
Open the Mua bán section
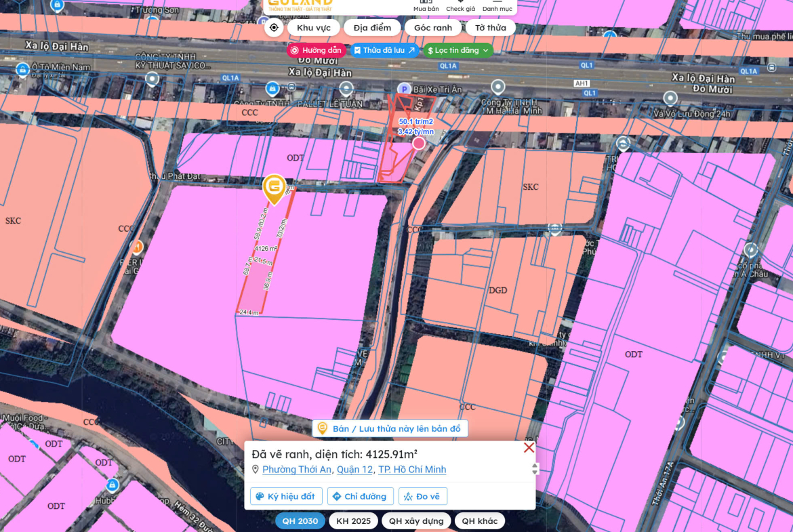pos(426,5)
